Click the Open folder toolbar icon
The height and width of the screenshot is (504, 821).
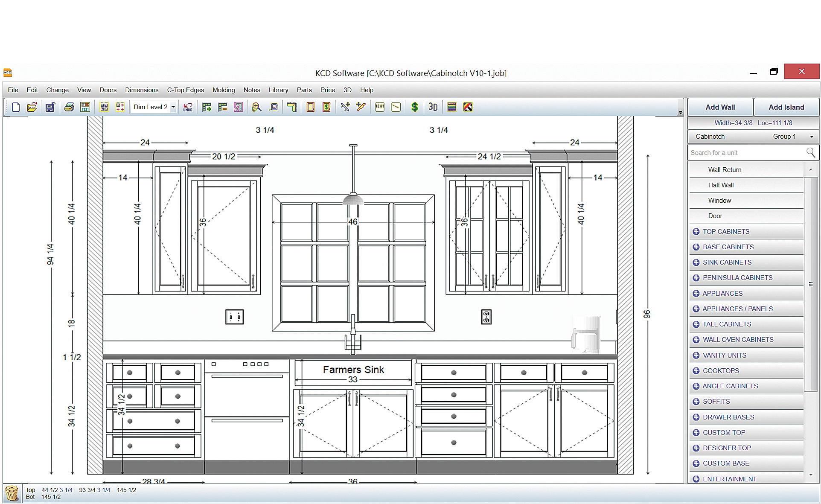pos(32,107)
